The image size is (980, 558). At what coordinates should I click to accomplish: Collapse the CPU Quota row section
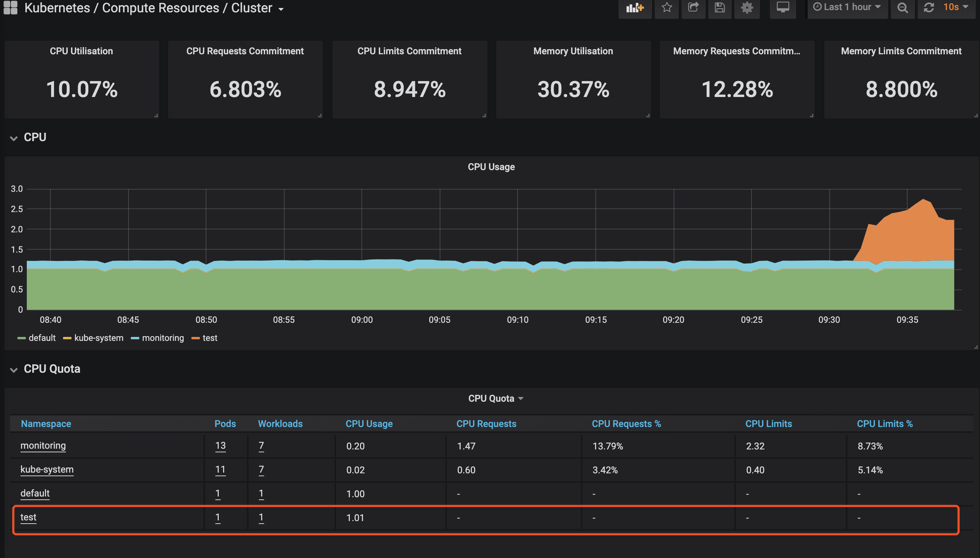[14, 370]
